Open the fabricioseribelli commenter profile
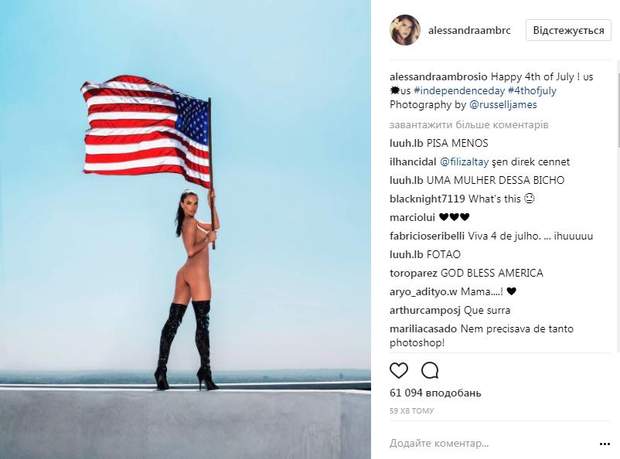 point(427,236)
